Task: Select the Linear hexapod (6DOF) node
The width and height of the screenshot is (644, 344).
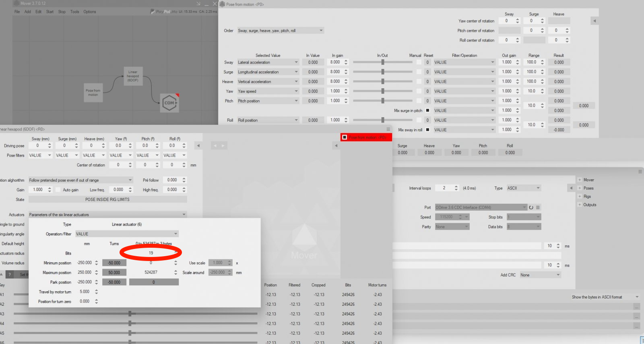Action: tap(133, 76)
